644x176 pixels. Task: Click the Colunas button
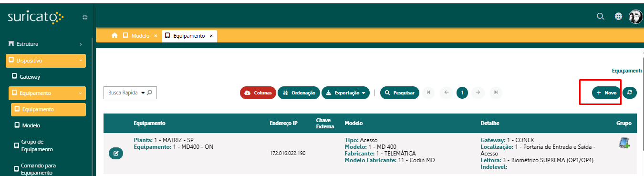point(258,93)
